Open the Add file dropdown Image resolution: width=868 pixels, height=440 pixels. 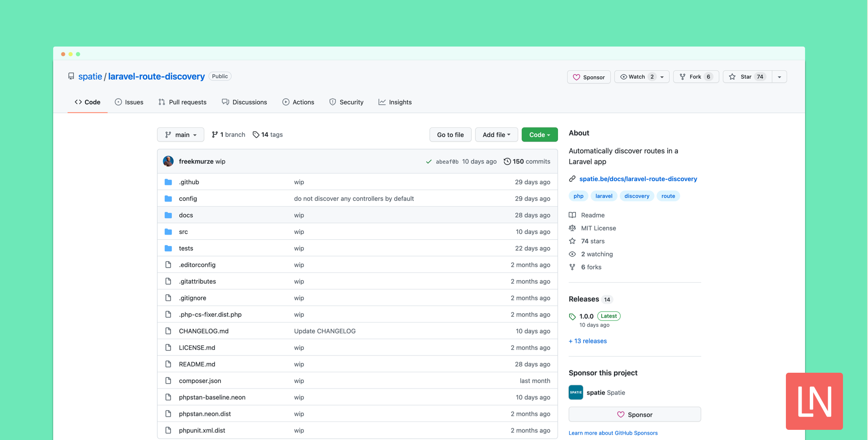pyautogui.click(x=496, y=135)
